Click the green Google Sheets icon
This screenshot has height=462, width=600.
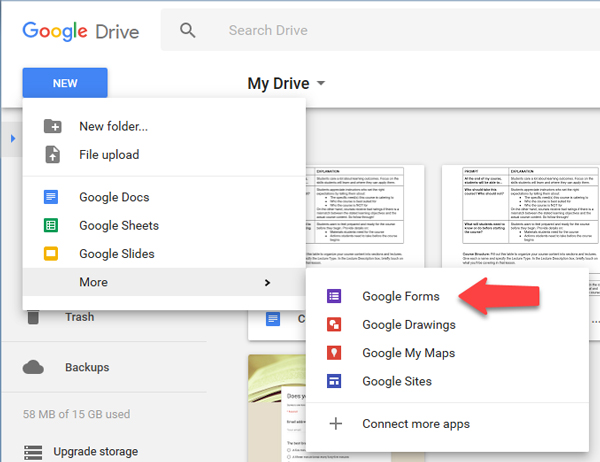(x=51, y=225)
